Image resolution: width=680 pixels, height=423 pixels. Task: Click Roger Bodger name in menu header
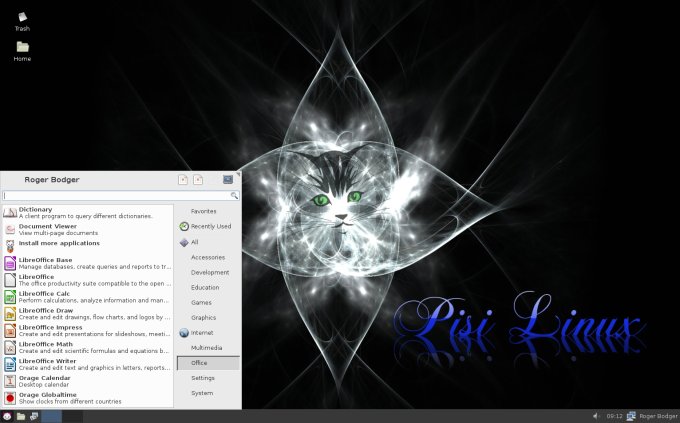tap(52, 180)
